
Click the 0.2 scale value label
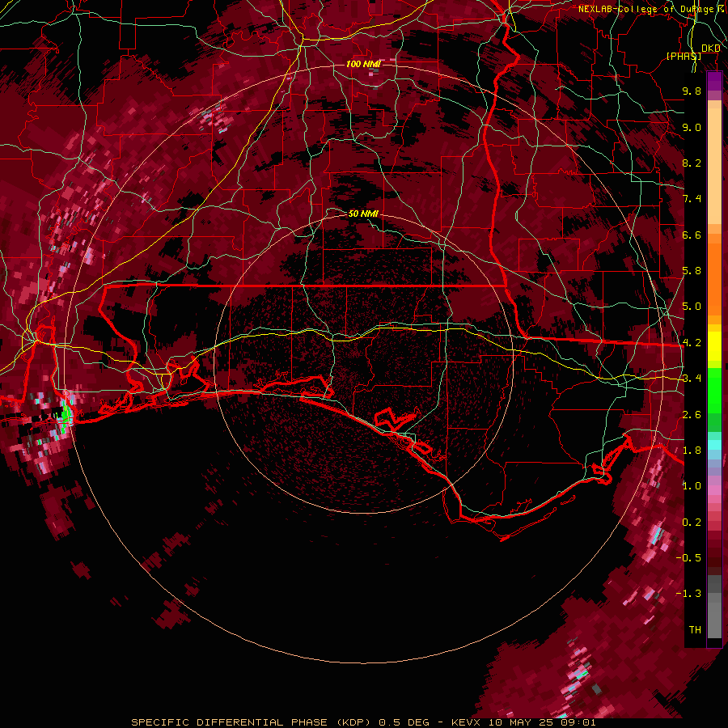692,523
